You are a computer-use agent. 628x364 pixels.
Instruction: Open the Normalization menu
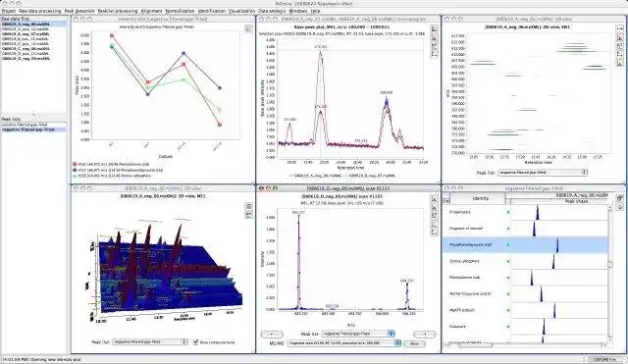(x=180, y=11)
